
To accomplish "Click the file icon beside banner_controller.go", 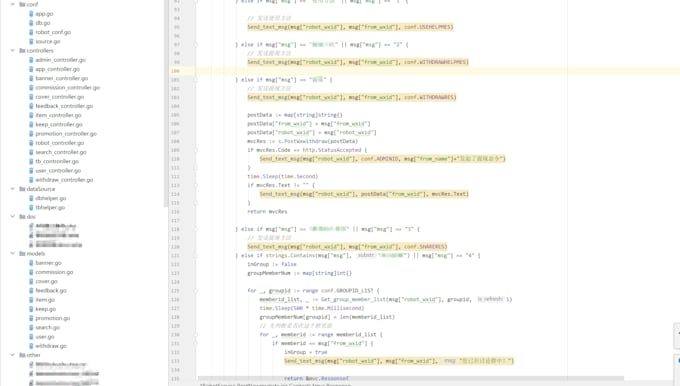I will pos(31,79).
